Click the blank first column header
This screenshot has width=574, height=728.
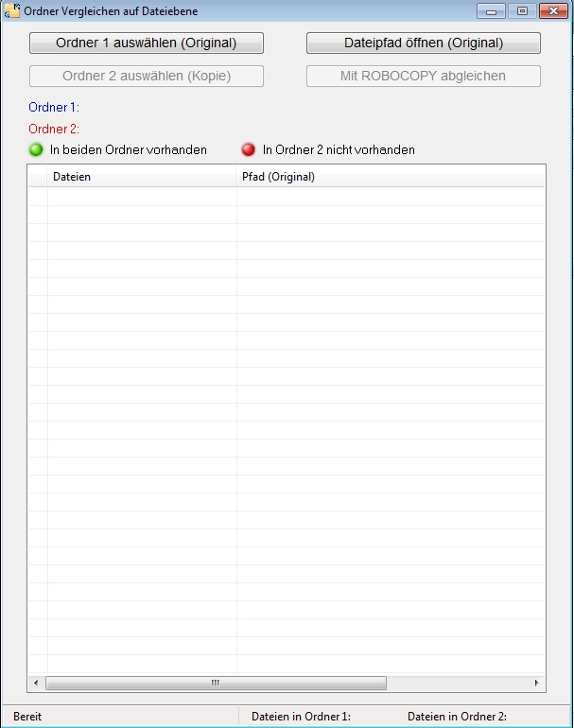pyautogui.click(x=38, y=177)
